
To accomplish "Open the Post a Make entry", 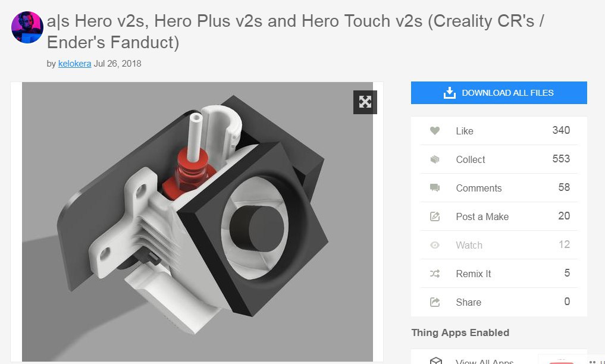I will pyautogui.click(x=499, y=216).
